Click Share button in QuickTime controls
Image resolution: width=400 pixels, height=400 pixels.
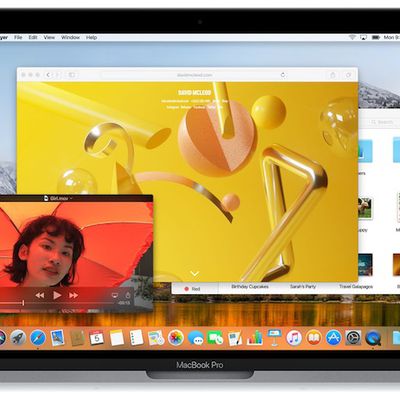click(128, 295)
